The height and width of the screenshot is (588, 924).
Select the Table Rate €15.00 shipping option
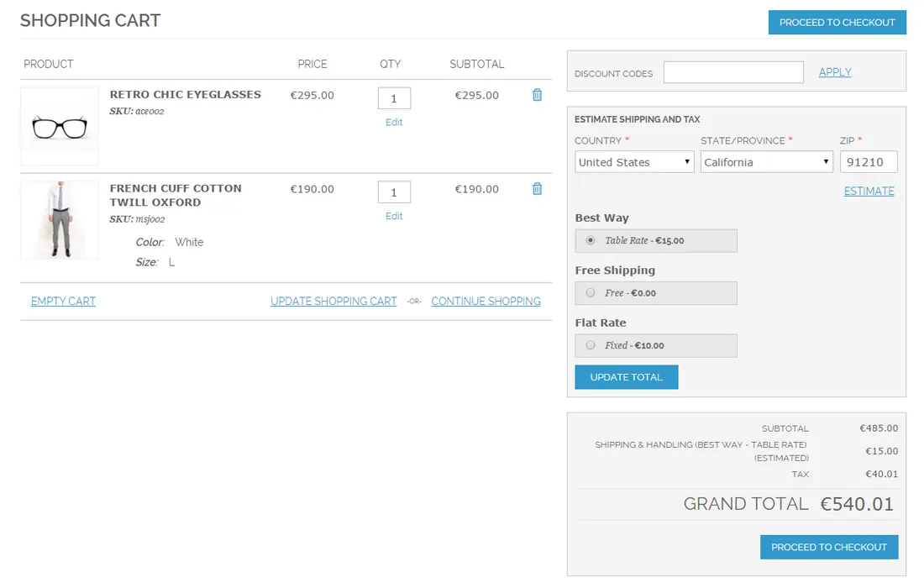pyautogui.click(x=591, y=240)
